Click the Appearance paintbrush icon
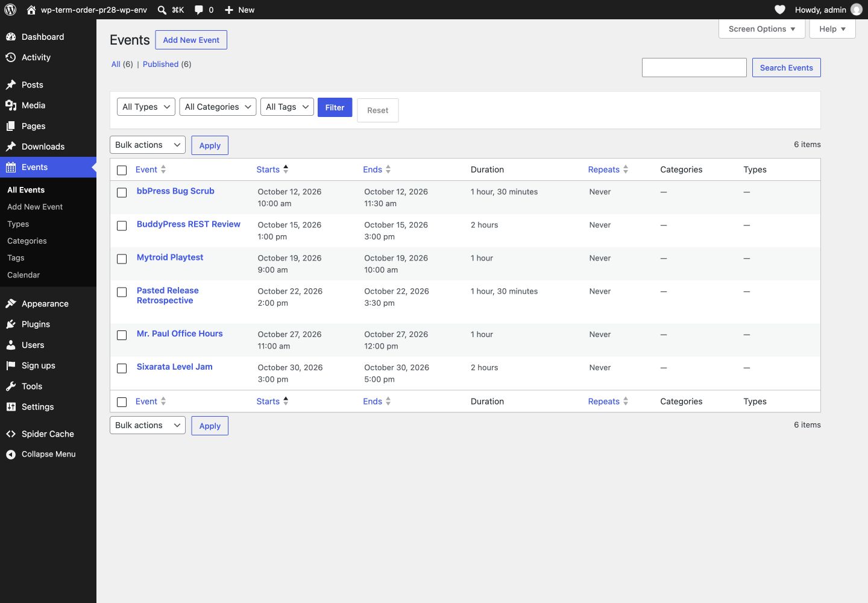Image resolution: width=868 pixels, height=603 pixels. 11,303
